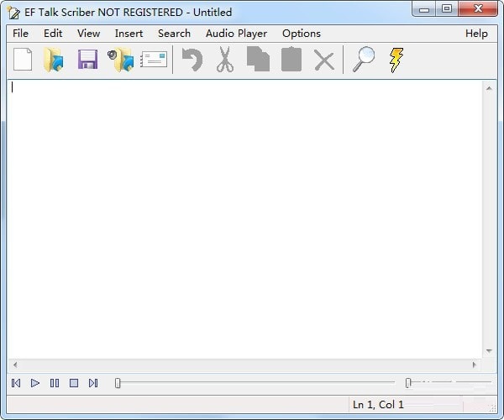Cut selection with the scissors icon

pyautogui.click(x=224, y=60)
